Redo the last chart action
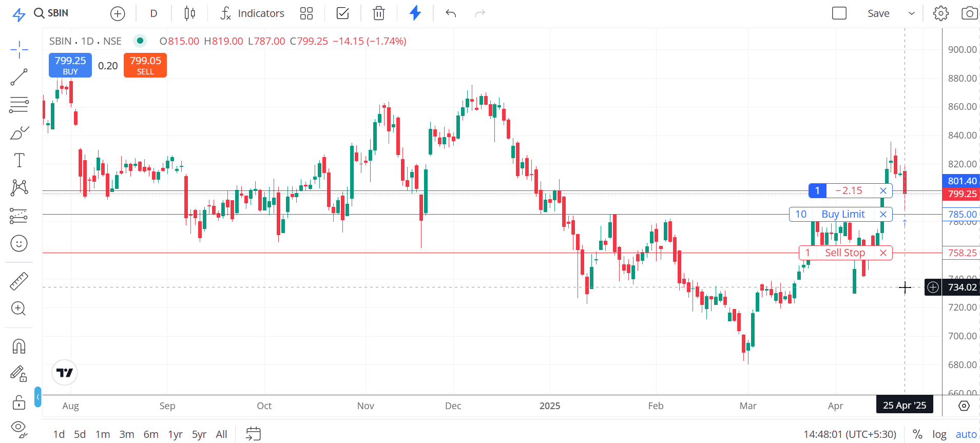This screenshot has height=443, width=980. (480, 13)
